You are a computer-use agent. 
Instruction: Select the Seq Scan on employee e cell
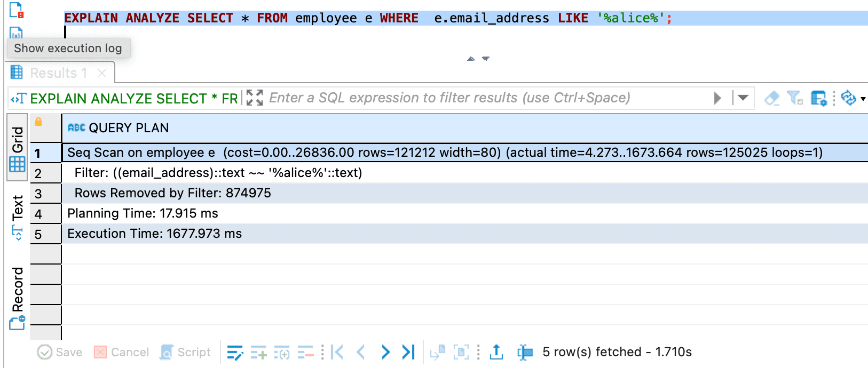coord(464,153)
